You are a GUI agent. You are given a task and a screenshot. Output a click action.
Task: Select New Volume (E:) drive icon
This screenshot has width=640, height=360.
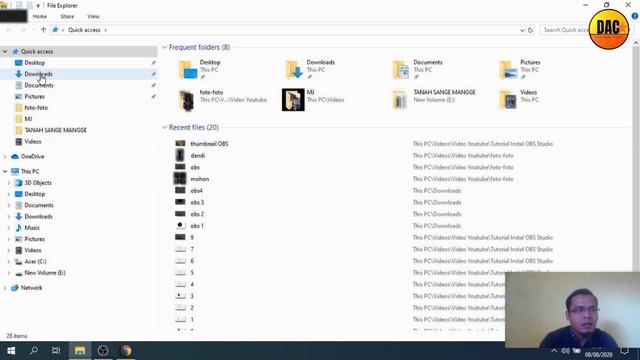18,273
